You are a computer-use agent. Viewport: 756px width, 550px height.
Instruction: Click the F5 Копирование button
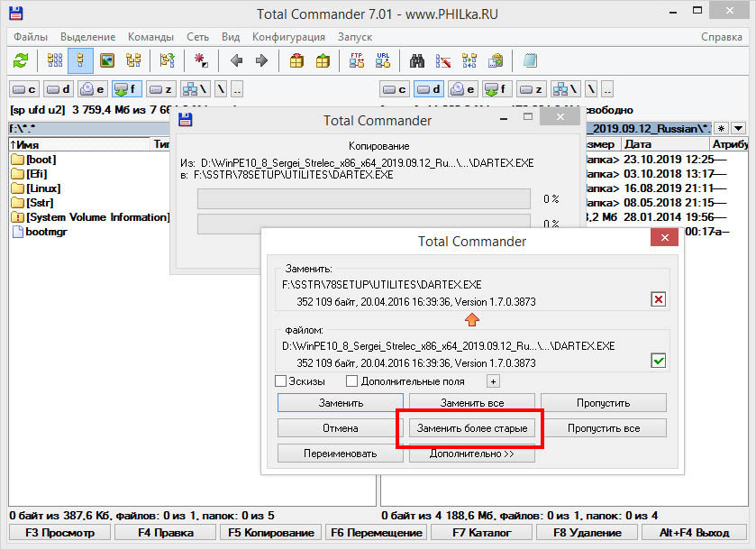[271, 533]
